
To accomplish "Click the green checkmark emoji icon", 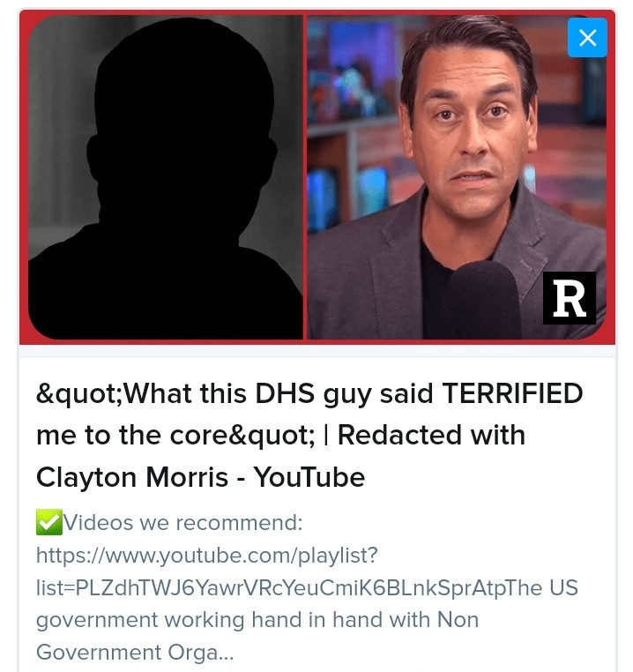I will coord(49,522).
